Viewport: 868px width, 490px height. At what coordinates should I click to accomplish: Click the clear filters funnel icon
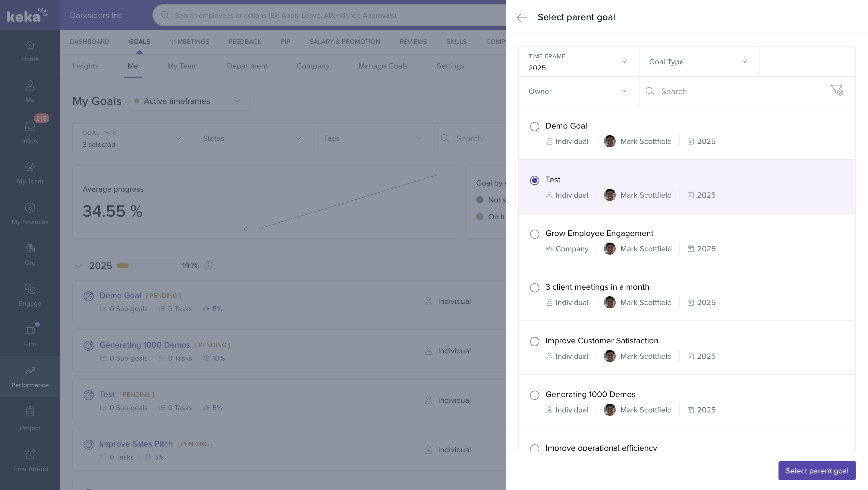[x=837, y=90]
